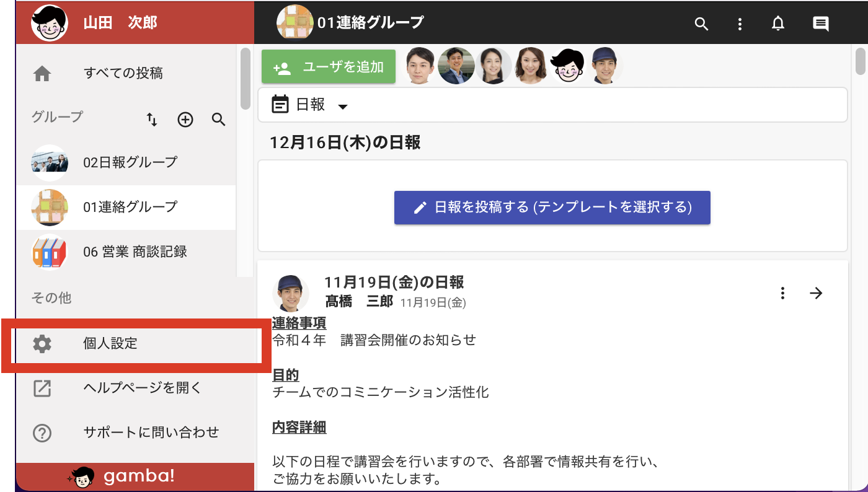Click 山田 次郎 profile avatar in header
This screenshot has width=868, height=492.
click(50, 23)
